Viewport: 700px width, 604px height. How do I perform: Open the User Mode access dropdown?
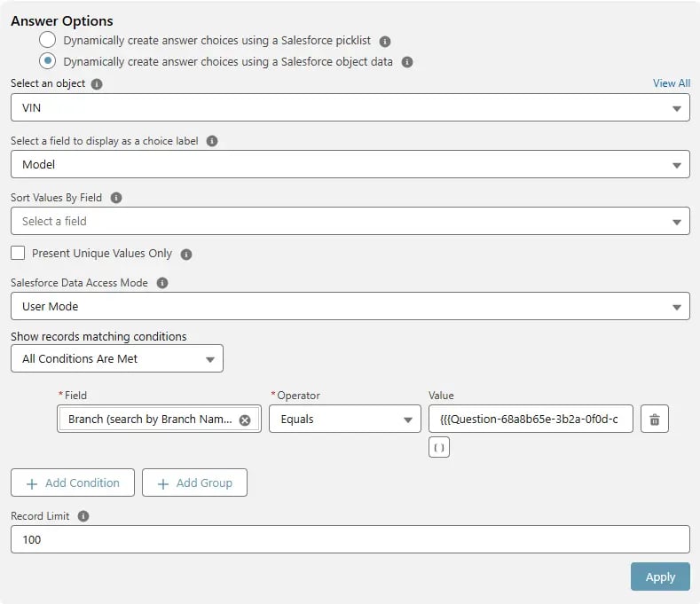pyautogui.click(x=350, y=306)
